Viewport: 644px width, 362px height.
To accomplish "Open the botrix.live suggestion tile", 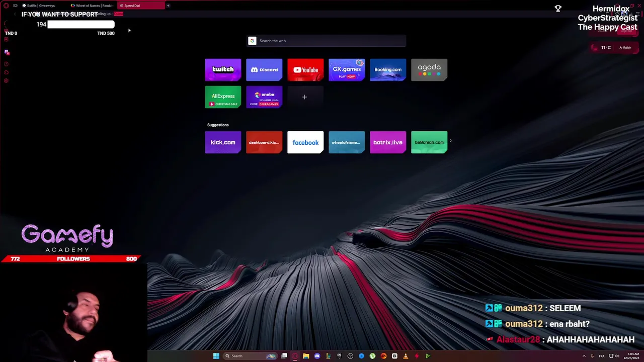I will [x=388, y=142].
